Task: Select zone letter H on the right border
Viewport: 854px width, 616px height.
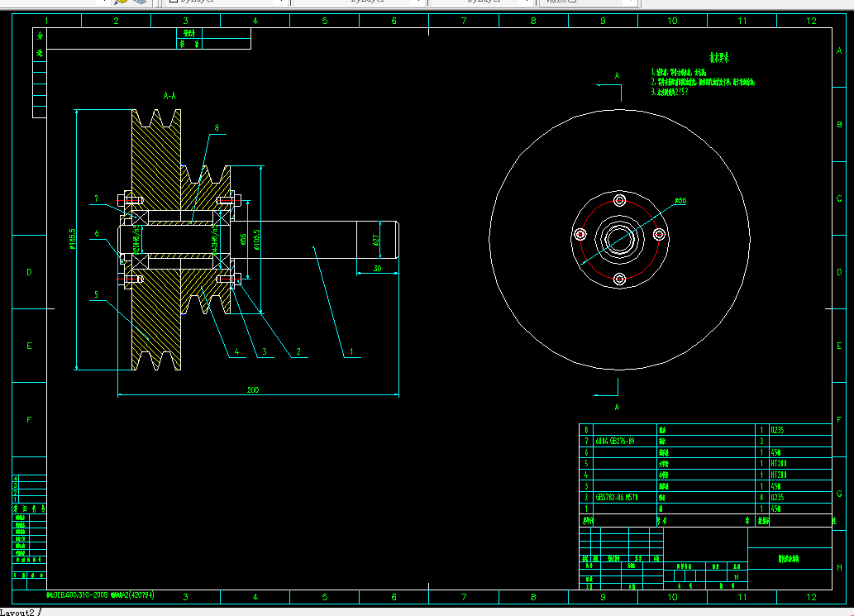Action: 839,567
